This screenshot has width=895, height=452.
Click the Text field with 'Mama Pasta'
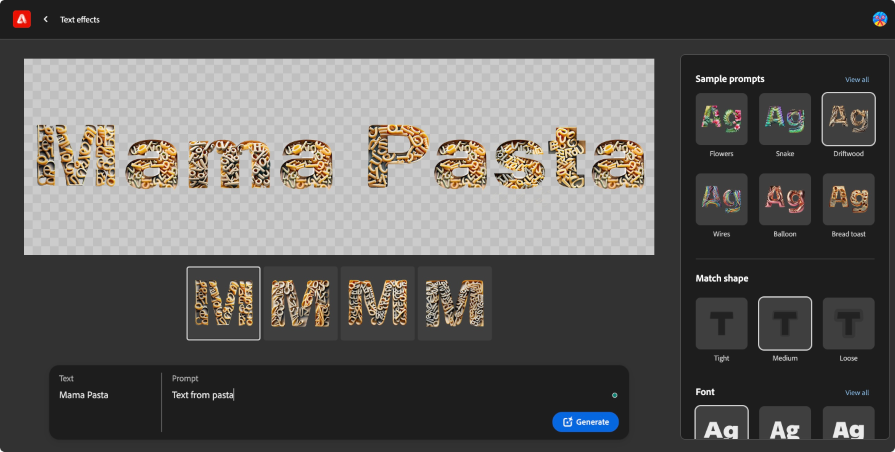pyautogui.click(x=100, y=395)
